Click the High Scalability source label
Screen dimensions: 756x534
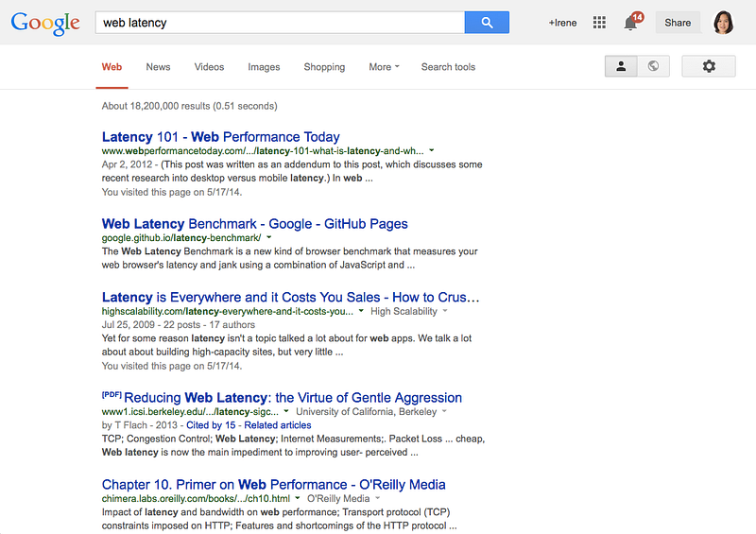(x=404, y=311)
